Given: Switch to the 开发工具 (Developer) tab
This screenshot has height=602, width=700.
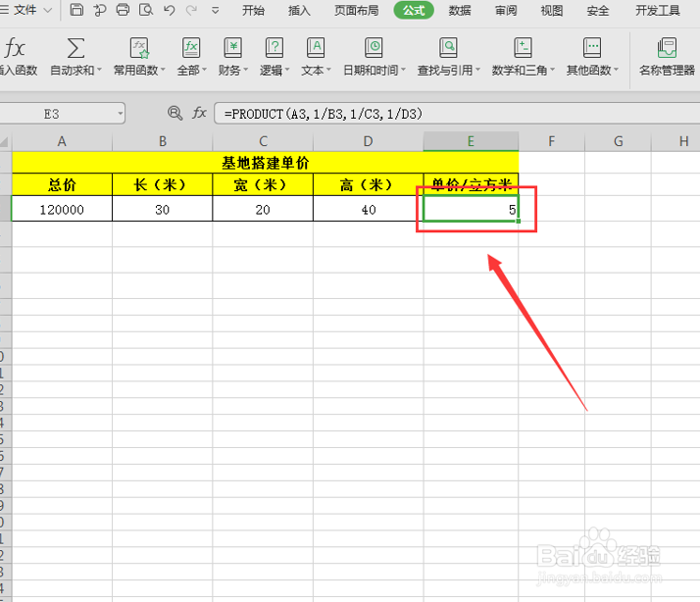Looking at the screenshot, I should 658,10.
